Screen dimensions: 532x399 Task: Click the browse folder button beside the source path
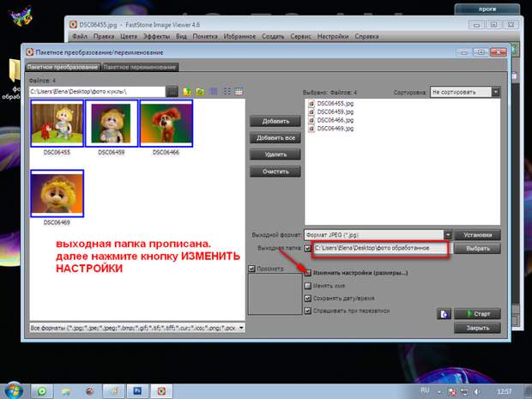click(172, 92)
